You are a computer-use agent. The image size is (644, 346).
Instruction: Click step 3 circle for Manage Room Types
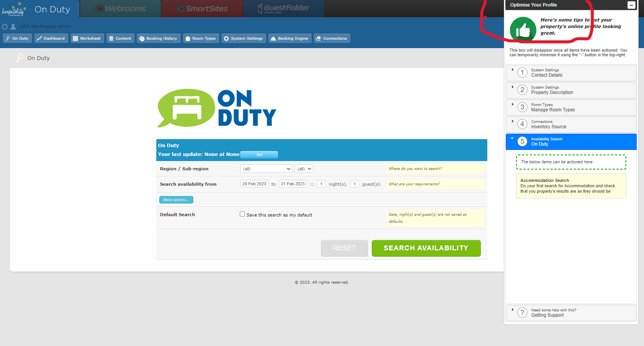pyautogui.click(x=522, y=107)
